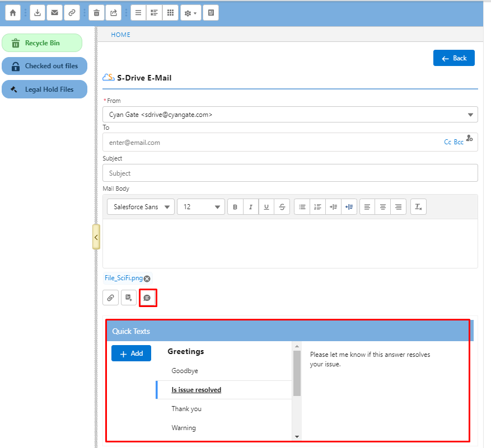Click the envelope Email icon in toolbar
Image resolution: width=491 pixels, height=448 pixels.
[x=54, y=12]
